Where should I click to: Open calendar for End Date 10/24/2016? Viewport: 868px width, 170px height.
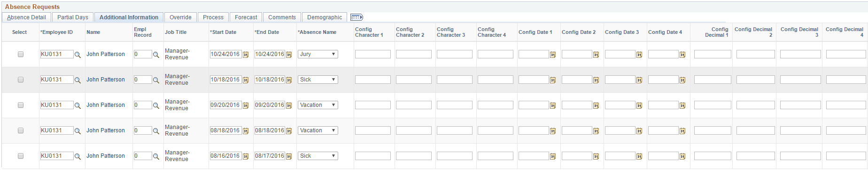[289, 55]
